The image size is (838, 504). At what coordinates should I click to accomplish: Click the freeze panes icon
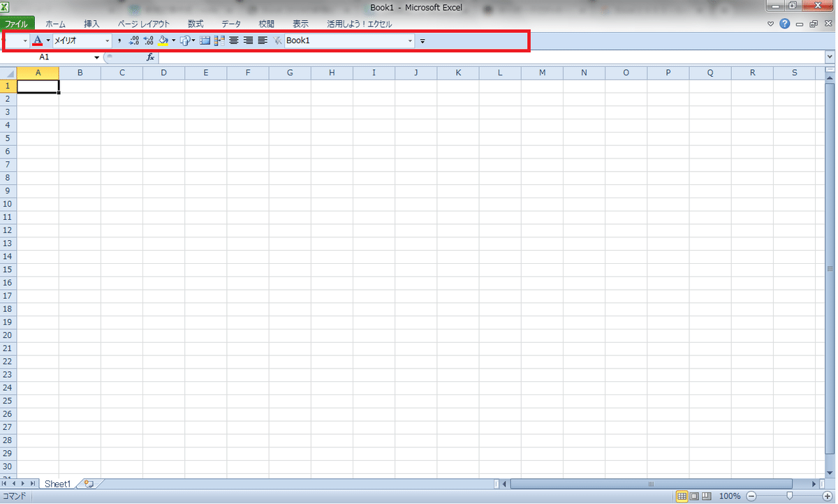(205, 40)
